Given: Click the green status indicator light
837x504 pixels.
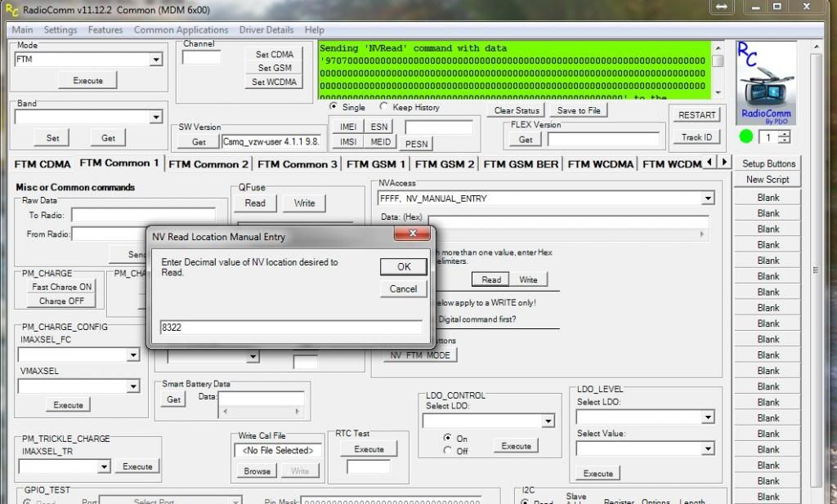Looking at the screenshot, I should 745,137.
